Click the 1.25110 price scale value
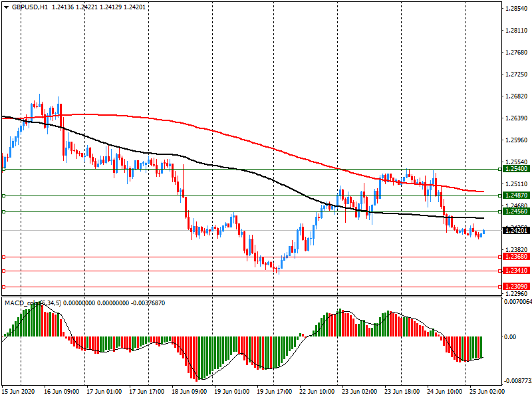Viewport: 532px width, 399px height. pos(517,184)
